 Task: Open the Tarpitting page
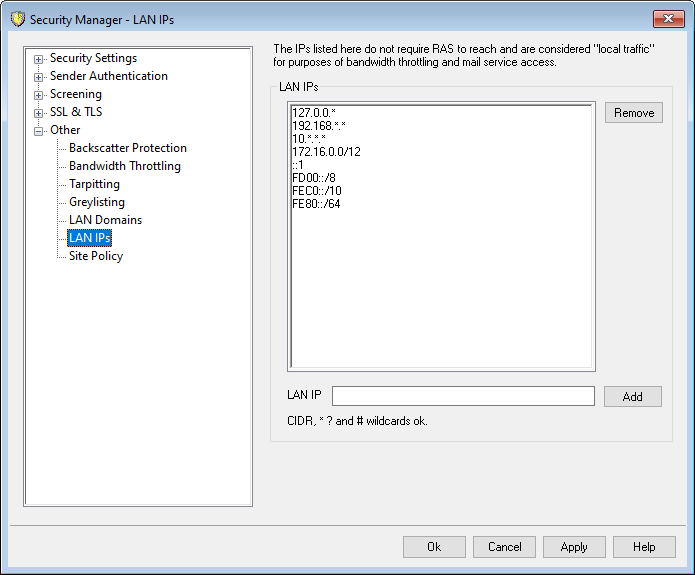coord(94,184)
